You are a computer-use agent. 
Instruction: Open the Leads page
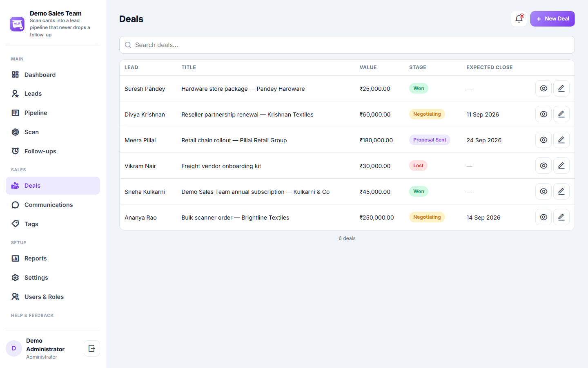[x=53, y=94]
